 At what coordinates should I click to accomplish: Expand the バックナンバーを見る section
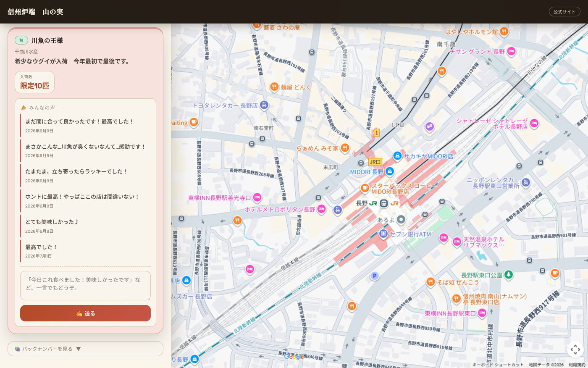[85, 349]
